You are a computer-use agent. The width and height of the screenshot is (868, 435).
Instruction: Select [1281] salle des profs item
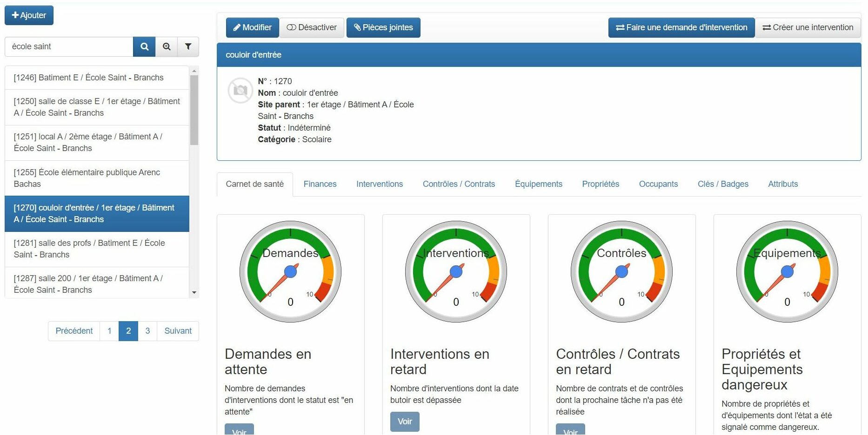coord(97,249)
